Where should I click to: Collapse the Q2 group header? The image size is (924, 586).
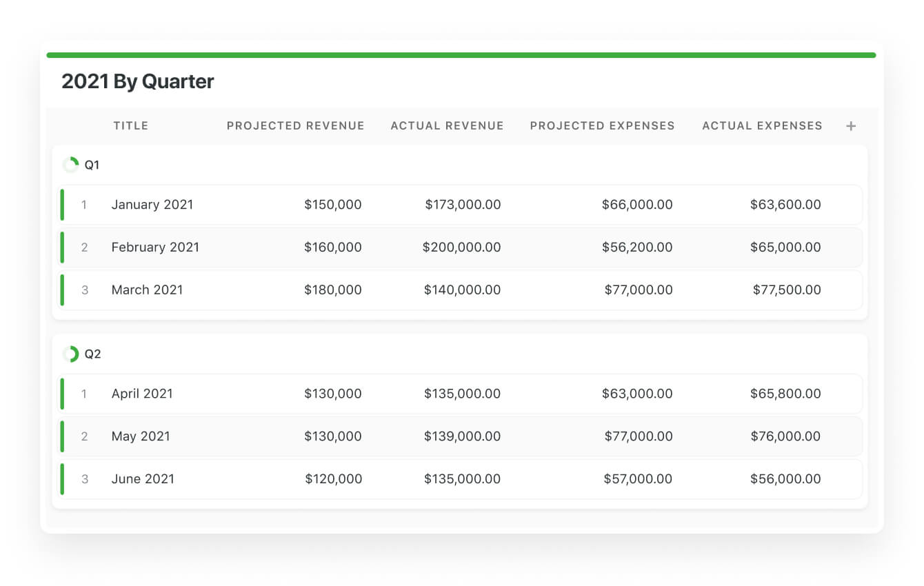pyautogui.click(x=93, y=354)
